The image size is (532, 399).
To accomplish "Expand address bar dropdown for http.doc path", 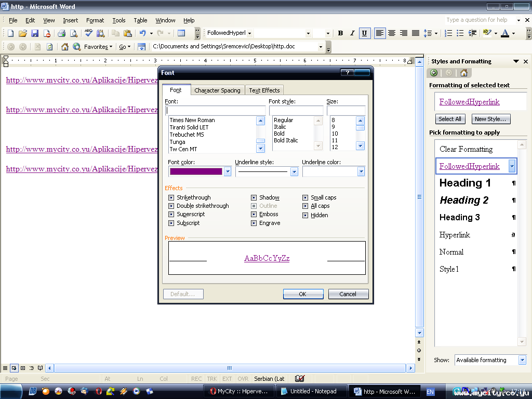I will coord(321,46).
